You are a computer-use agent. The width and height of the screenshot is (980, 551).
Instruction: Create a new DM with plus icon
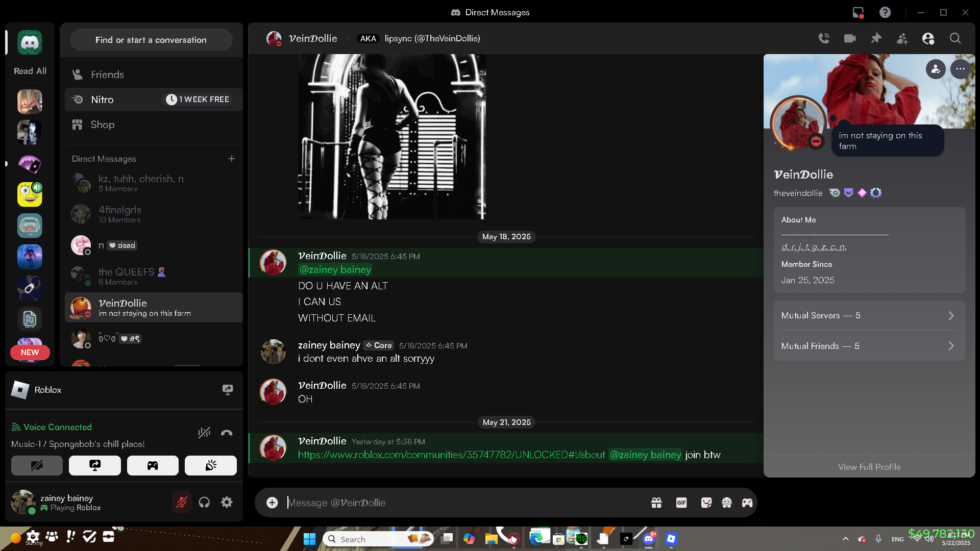click(232, 159)
